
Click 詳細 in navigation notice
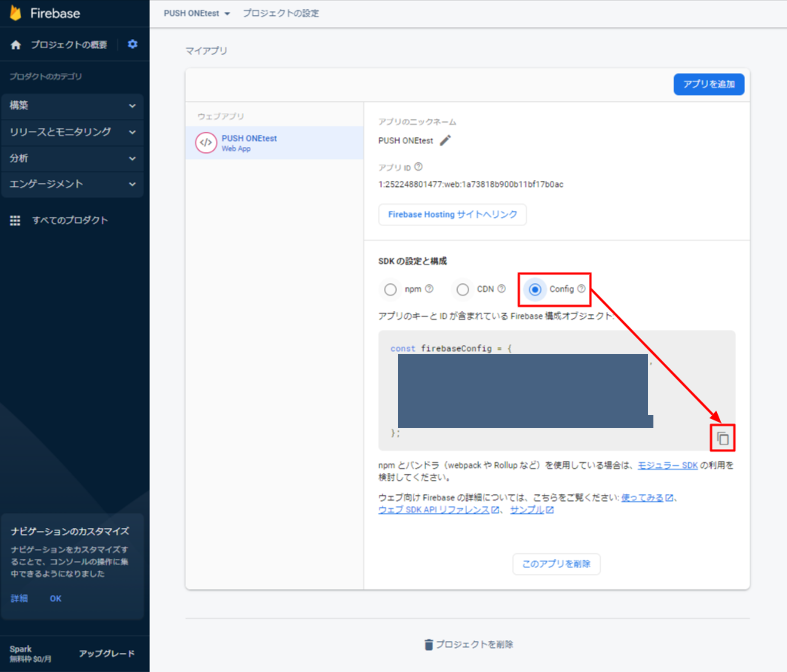coord(19,598)
